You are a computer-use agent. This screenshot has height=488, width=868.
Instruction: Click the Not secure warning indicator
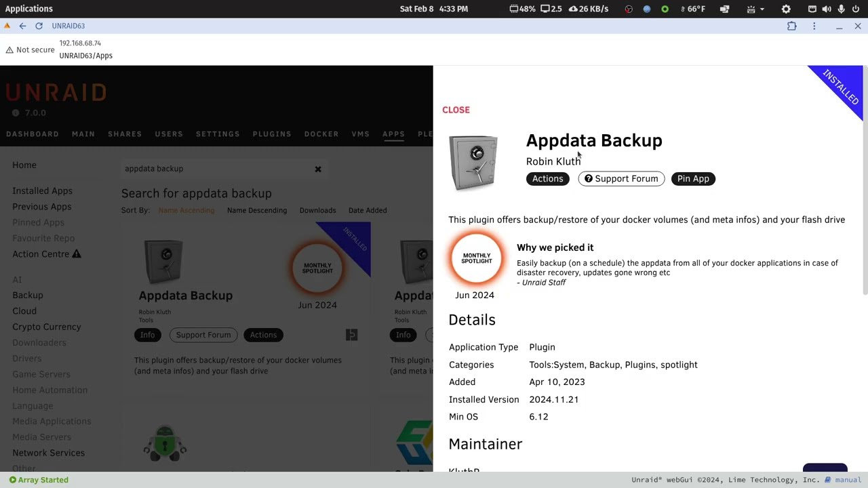coord(30,50)
